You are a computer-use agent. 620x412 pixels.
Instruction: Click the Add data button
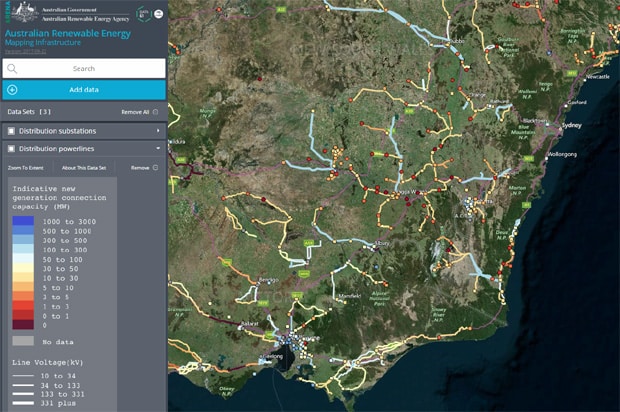(84, 90)
